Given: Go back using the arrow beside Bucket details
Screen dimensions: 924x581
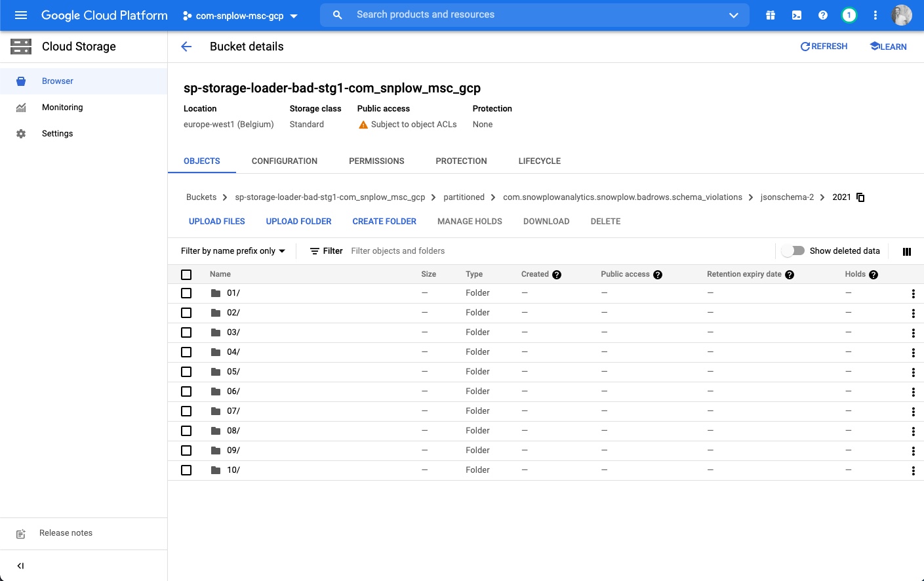Looking at the screenshot, I should [186, 47].
